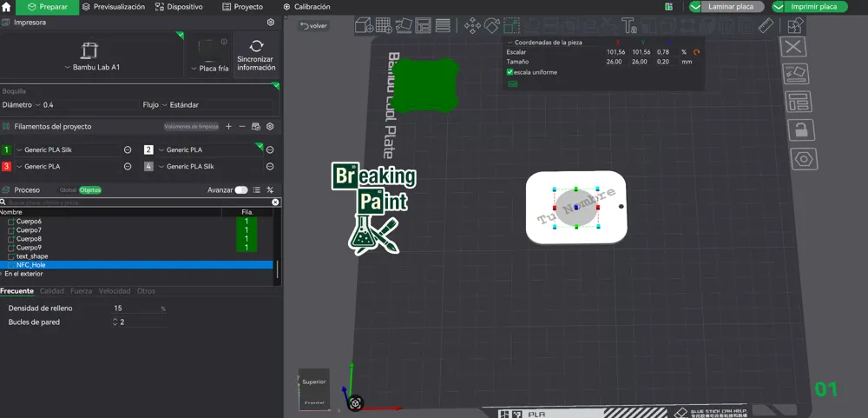Image resolution: width=868 pixels, height=418 pixels.
Task: Go to the Dispositivo tab
Action: click(178, 7)
